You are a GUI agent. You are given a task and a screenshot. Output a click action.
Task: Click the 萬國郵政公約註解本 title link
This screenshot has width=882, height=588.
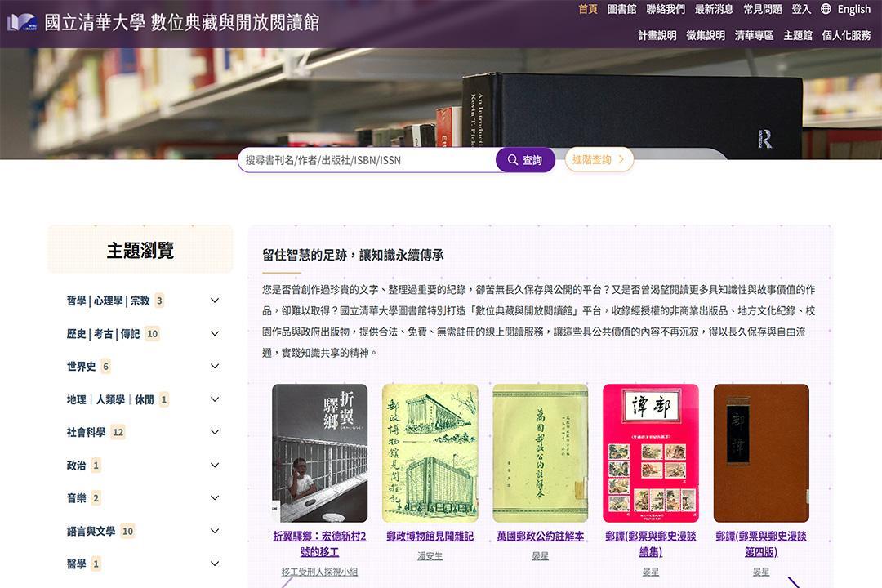coord(540,537)
